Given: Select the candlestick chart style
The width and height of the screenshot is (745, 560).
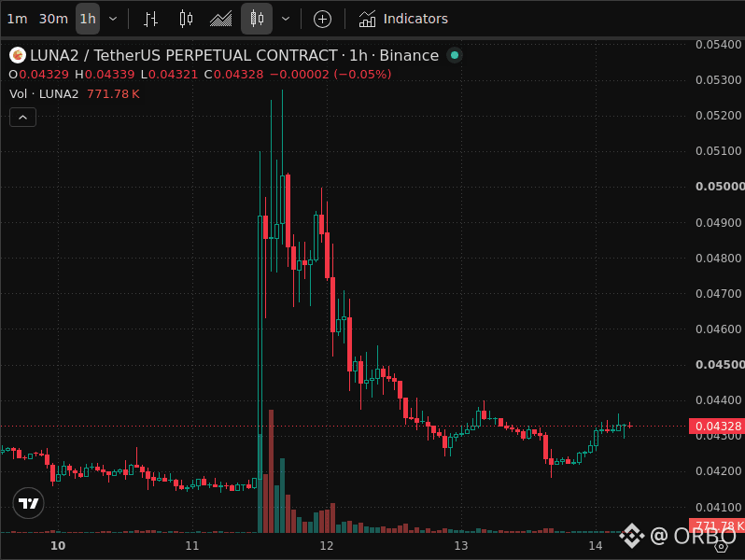Looking at the screenshot, I should click(257, 19).
